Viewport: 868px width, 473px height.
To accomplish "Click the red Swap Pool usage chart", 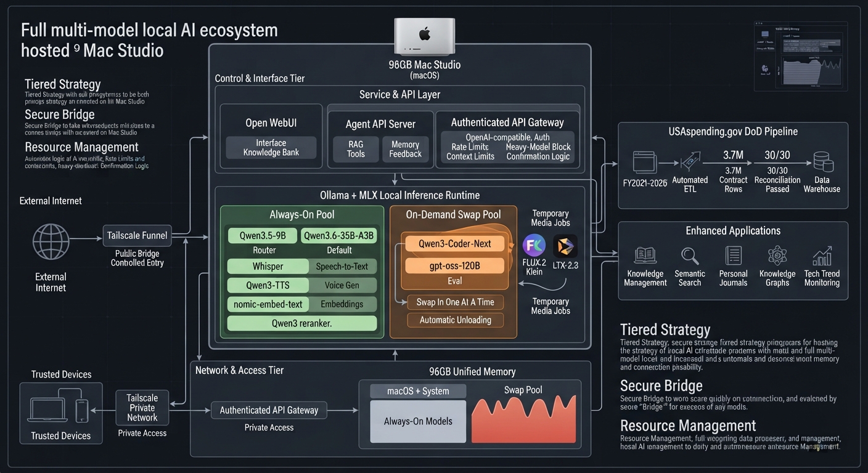I will tap(523, 419).
